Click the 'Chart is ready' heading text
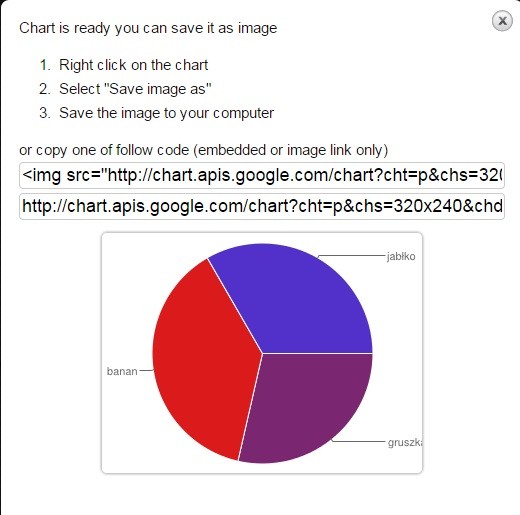Image resolution: width=520 pixels, height=515 pixels. click(x=148, y=28)
